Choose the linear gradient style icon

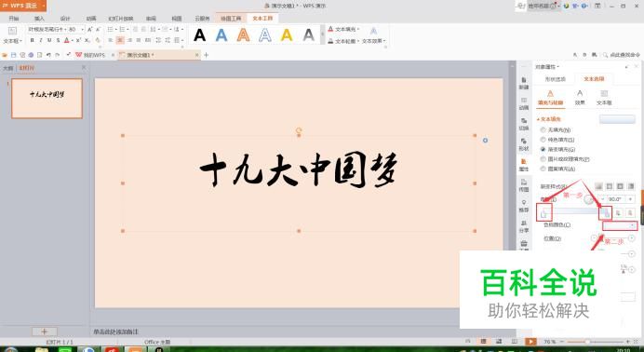pos(598,186)
